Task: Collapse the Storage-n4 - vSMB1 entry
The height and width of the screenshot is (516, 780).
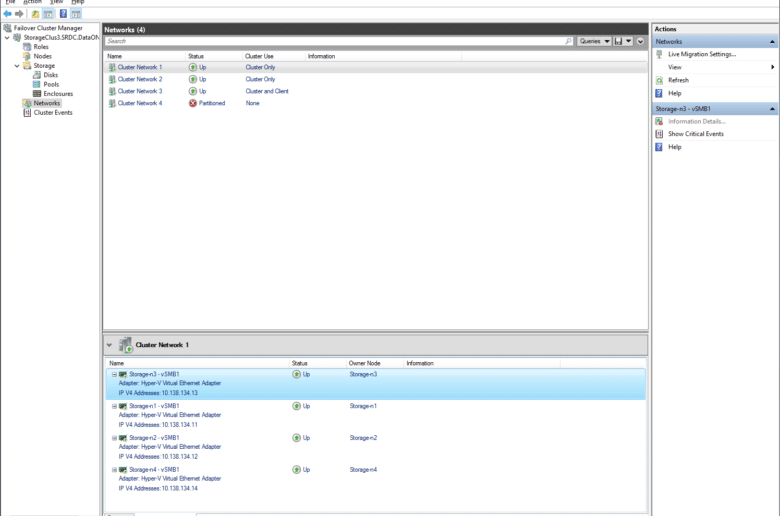Action: pyautogui.click(x=114, y=470)
